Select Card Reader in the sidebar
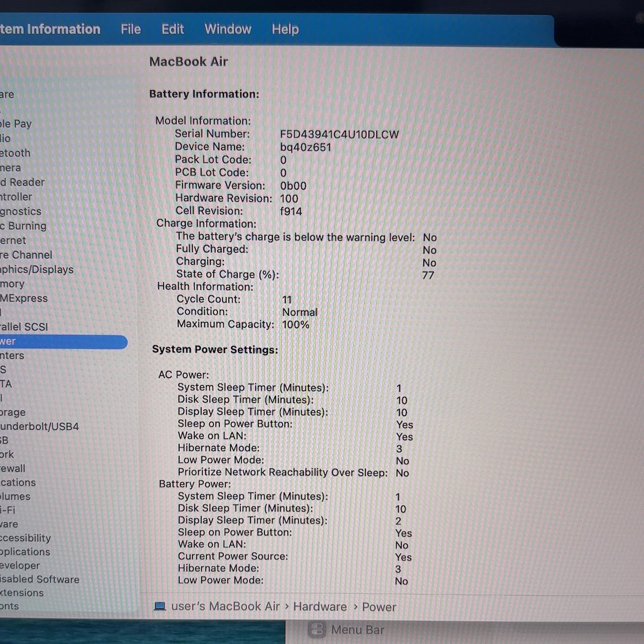Screen dimensions: 644x644 pyautogui.click(x=23, y=182)
